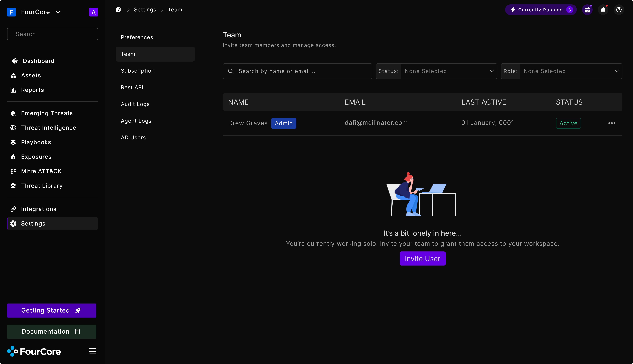The width and height of the screenshot is (633, 364).
Task: Click the document icon on Documentation
Action: tap(77, 331)
